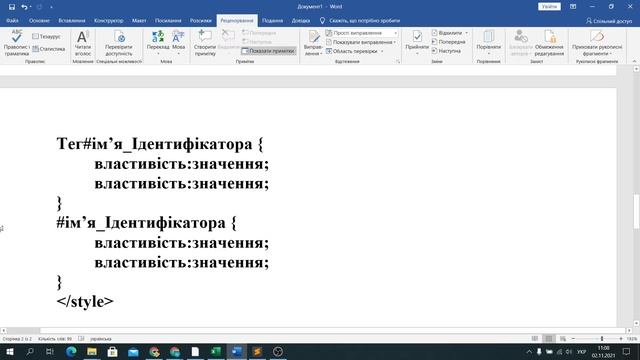The height and width of the screenshot is (360, 640).
Task: Click the Увійти sign-in button
Action: tap(549, 7)
